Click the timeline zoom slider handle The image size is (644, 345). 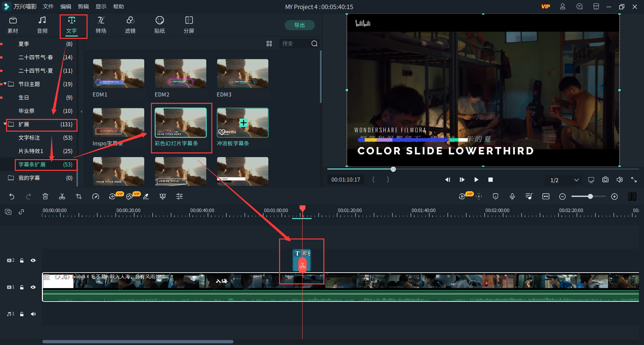coord(590,197)
